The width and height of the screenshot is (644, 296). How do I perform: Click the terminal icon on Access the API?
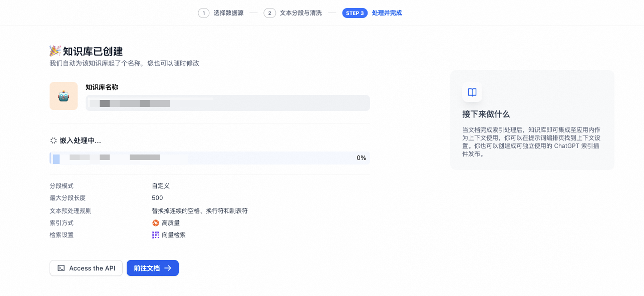pos(61,268)
